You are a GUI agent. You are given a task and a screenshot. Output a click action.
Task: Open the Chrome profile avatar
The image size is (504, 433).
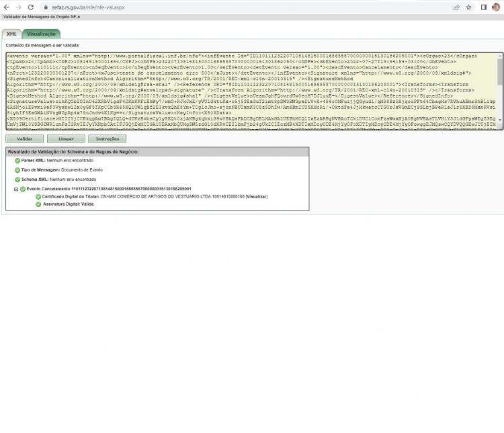coord(496,7)
